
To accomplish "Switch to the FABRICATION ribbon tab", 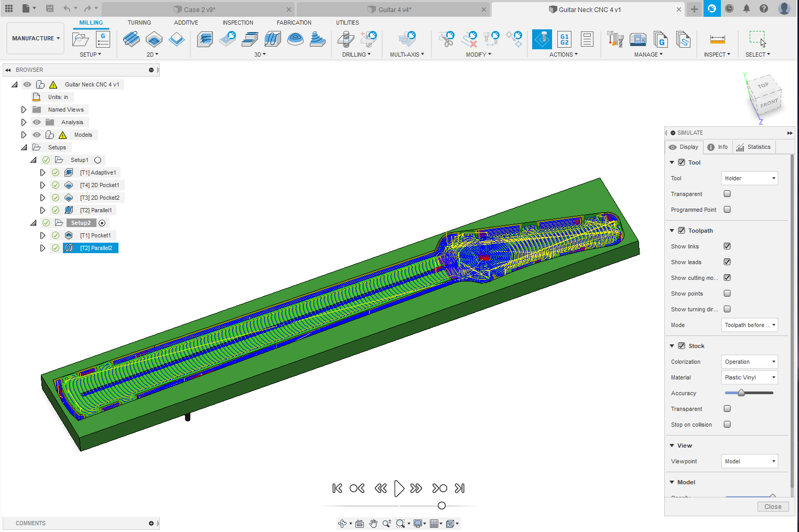I will pos(294,23).
